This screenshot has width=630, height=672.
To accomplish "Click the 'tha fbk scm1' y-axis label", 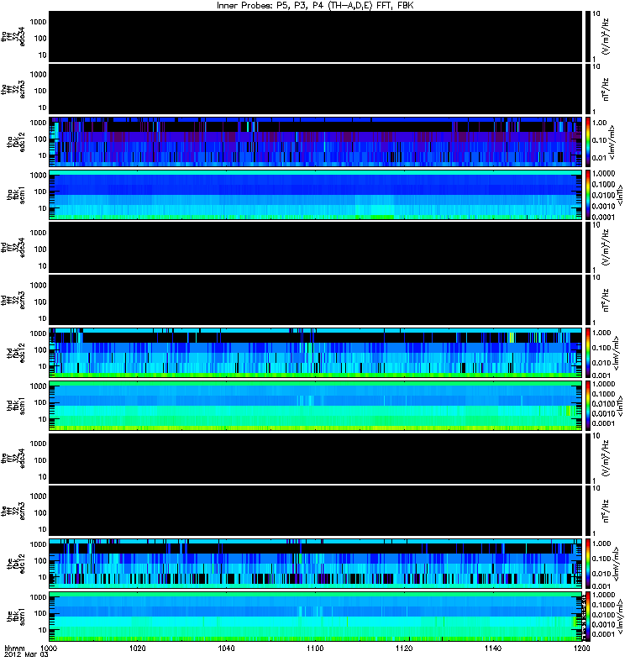I will coord(16,195).
